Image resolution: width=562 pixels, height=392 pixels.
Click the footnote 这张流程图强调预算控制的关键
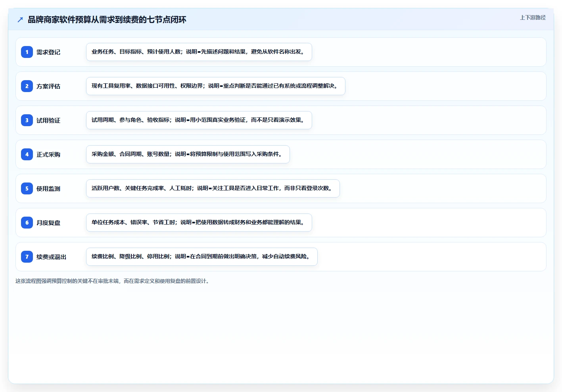(x=113, y=281)
